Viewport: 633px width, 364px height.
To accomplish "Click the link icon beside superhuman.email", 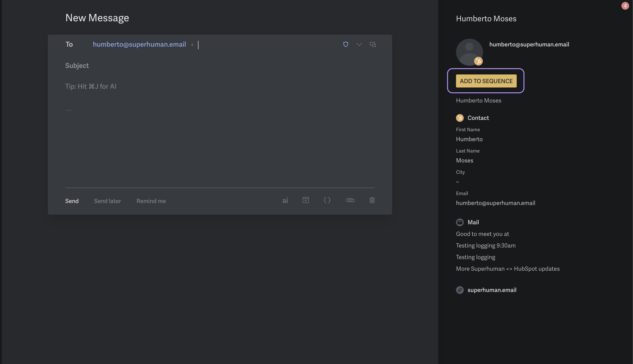I will pos(460,290).
